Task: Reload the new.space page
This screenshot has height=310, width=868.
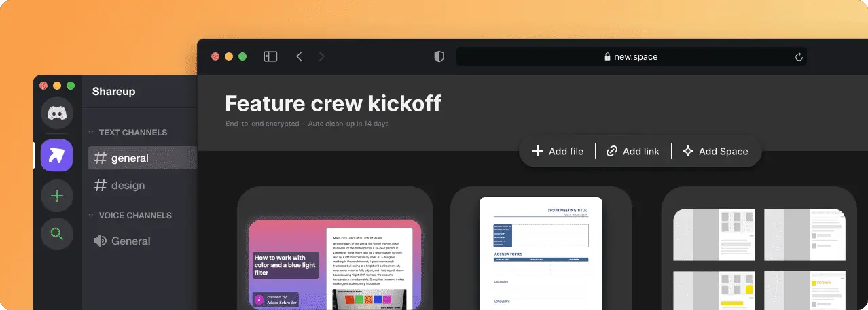Action: tap(799, 57)
